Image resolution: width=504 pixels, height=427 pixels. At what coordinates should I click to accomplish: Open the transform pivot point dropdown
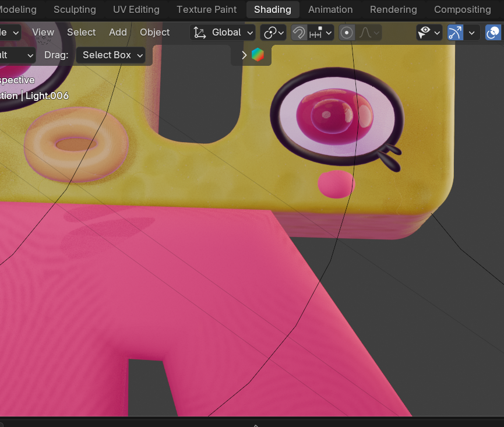(273, 33)
